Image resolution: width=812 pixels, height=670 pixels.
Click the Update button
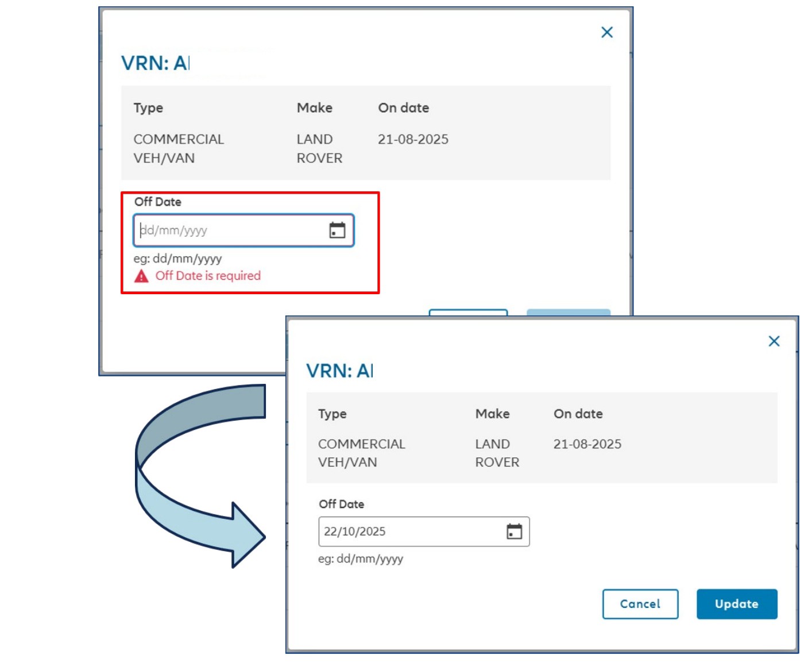point(737,604)
